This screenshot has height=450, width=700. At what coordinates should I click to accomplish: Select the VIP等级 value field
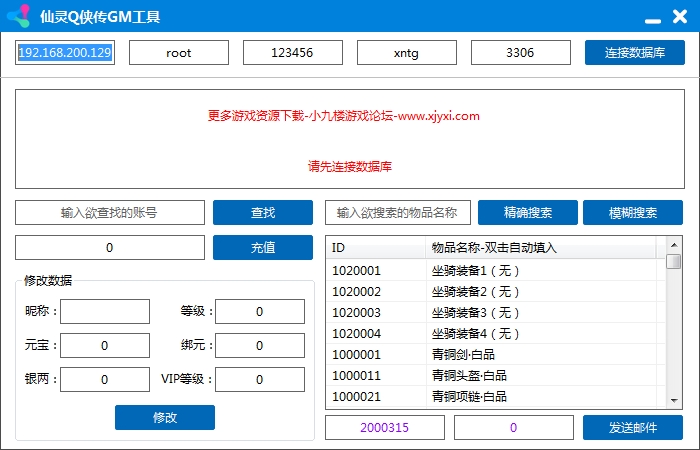pos(260,380)
